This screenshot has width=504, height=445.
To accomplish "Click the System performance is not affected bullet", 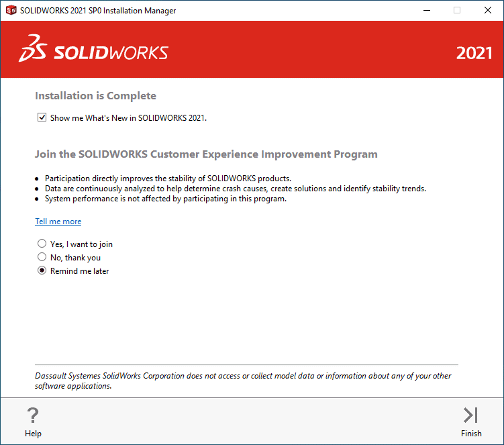I will click(166, 199).
